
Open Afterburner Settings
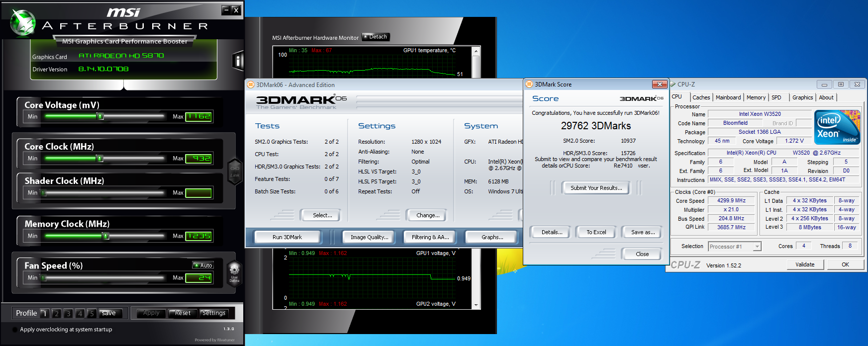214,313
